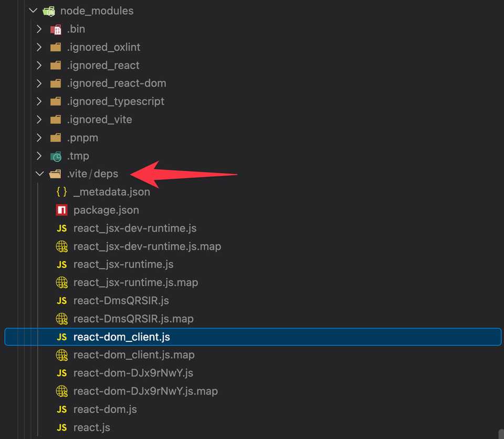The image size is (504, 439).
Task: Click map icon of react-dom_client.js.map
Action: coord(62,355)
